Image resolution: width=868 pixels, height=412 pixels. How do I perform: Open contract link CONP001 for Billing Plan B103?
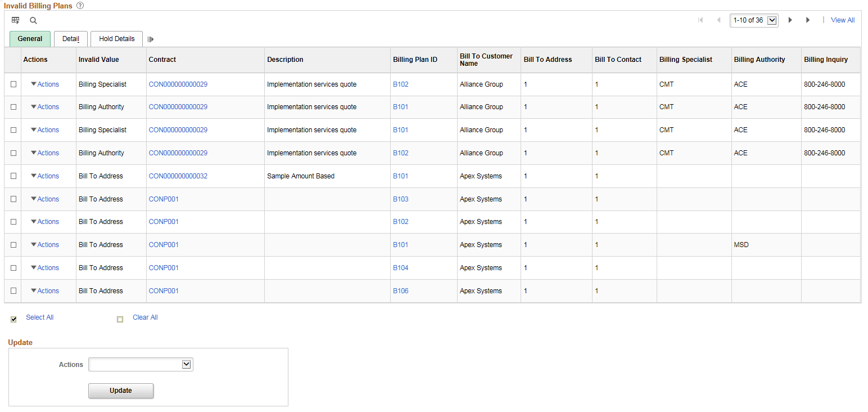coord(164,199)
